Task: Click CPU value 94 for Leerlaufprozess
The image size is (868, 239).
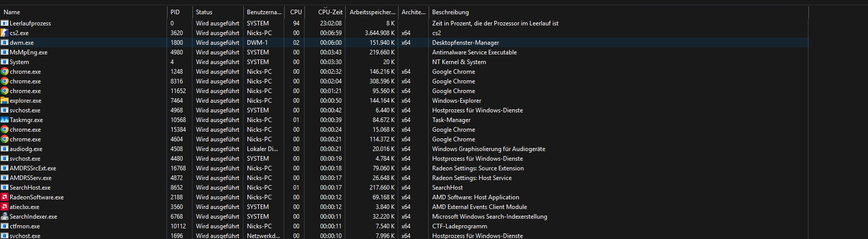Action: (296, 23)
